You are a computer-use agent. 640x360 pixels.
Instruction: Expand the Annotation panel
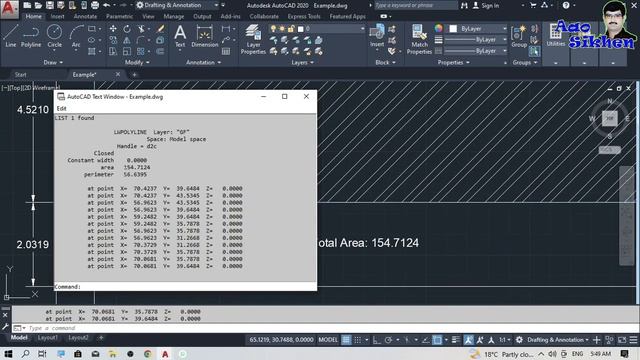[x=203, y=62]
